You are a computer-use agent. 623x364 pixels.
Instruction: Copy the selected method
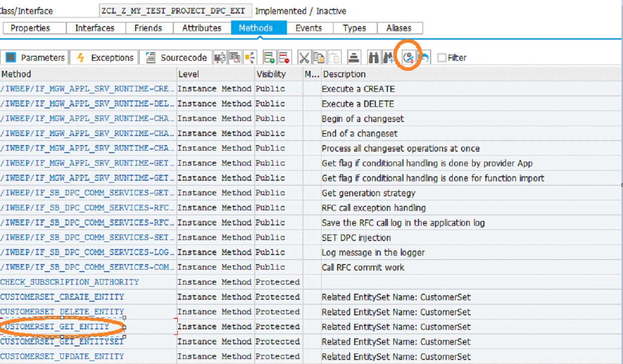click(x=319, y=57)
